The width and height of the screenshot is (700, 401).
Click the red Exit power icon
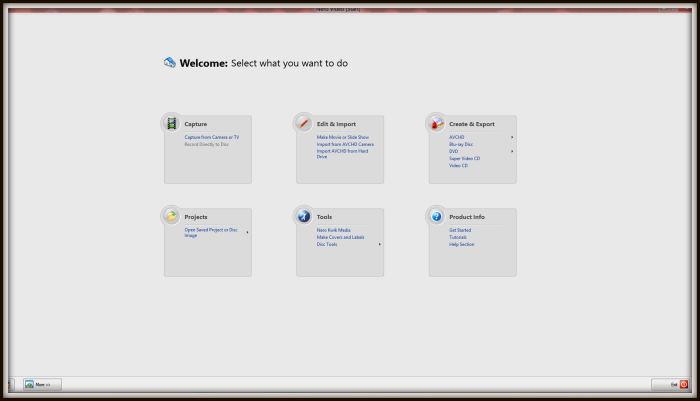[683, 384]
